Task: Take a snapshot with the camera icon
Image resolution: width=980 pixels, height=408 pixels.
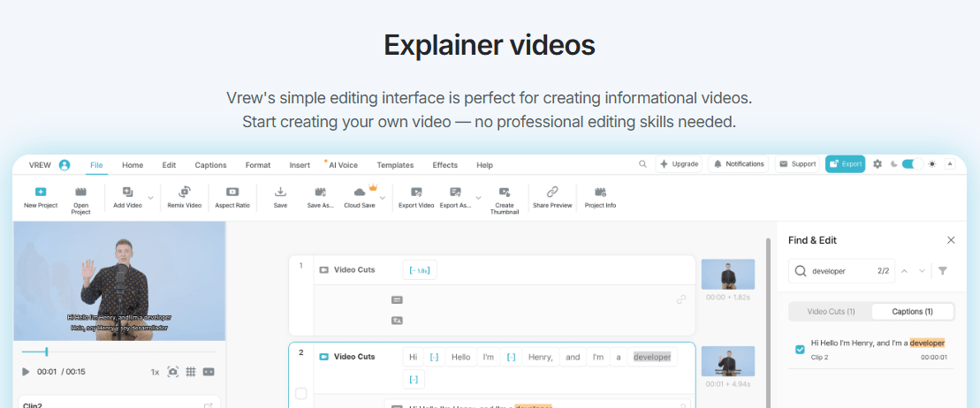Action: [x=173, y=372]
